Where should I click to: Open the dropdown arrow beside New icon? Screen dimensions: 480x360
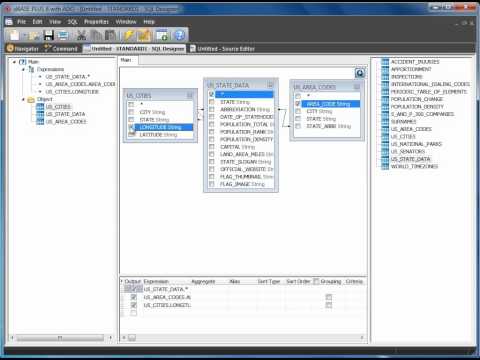[x=24, y=35]
